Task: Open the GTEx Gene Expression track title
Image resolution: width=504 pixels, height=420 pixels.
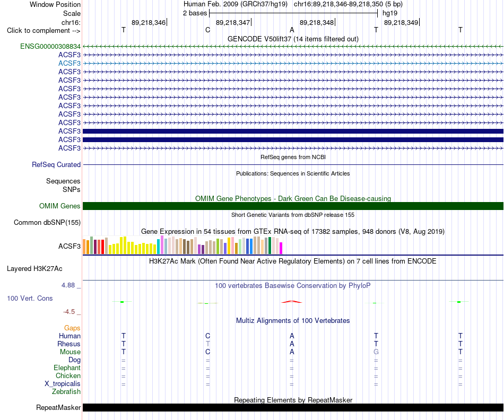Action: pyautogui.click(x=293, y=231)
